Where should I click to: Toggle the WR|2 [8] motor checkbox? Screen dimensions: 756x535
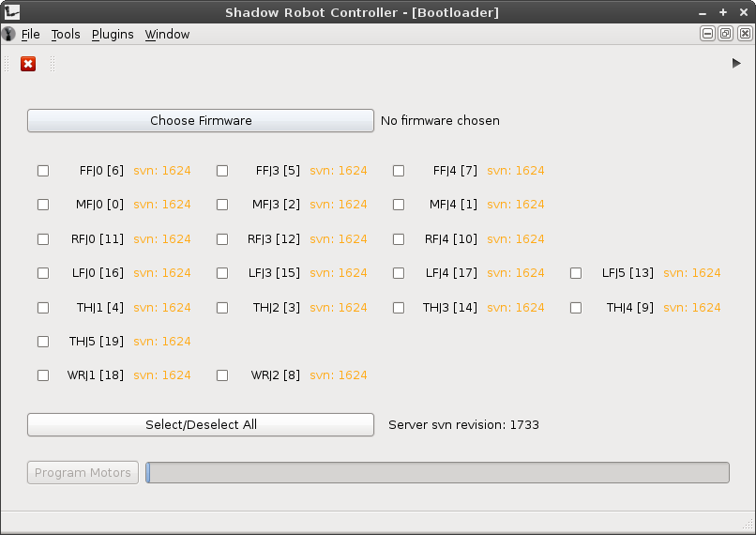pyautogui.click(x=222, y=375)
